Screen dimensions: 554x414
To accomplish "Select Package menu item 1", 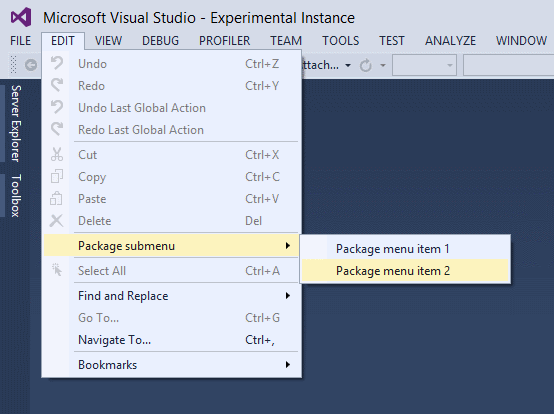I will coord(405,249).
